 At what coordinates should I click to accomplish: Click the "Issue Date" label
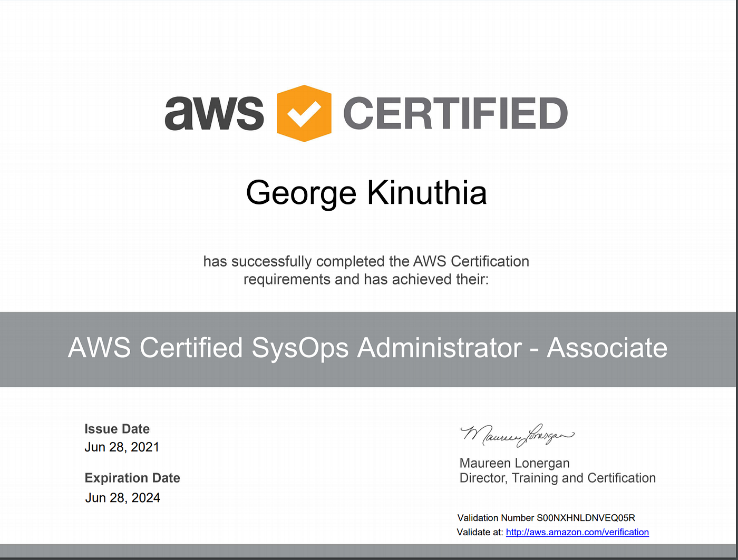click(117, 429)
